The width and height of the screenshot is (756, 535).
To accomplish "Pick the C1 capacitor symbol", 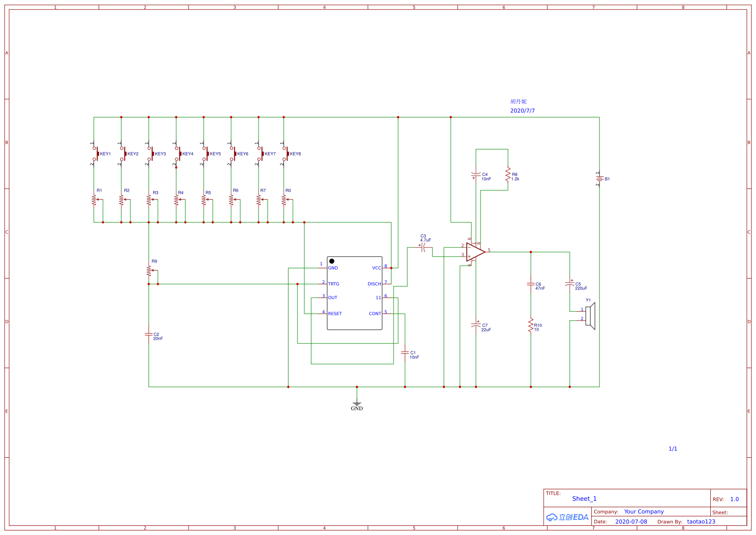I will pyautogui.click(x=405, y=353).
